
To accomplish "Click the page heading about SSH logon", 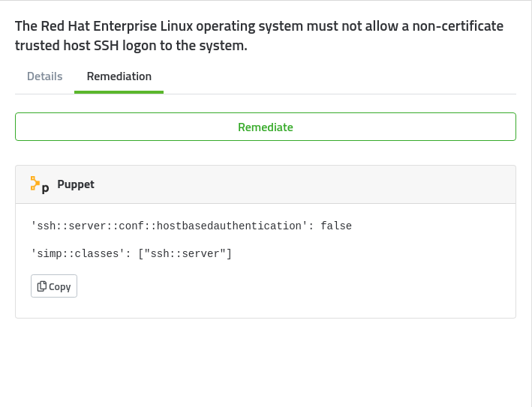I will (259, 36).
